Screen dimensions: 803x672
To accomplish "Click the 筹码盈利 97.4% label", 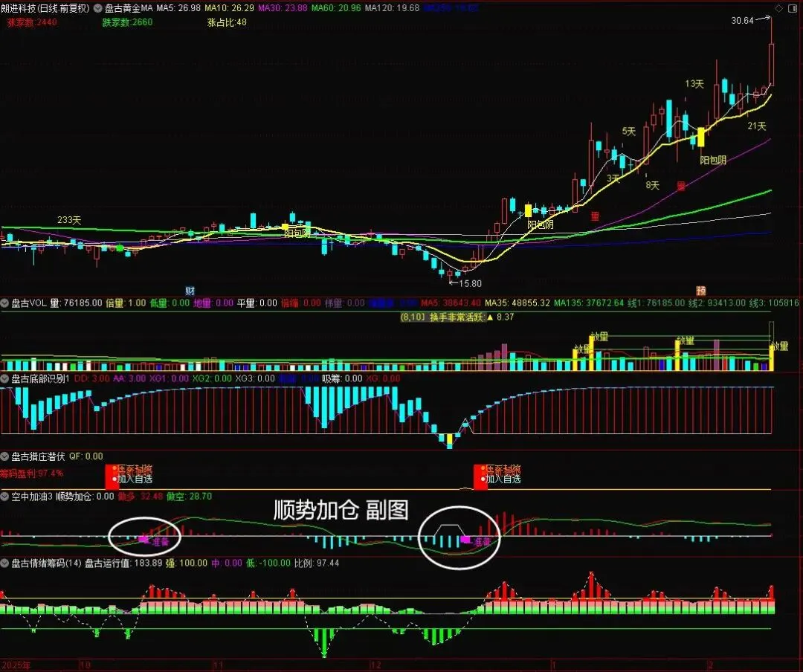I will [x=32, y=473].
